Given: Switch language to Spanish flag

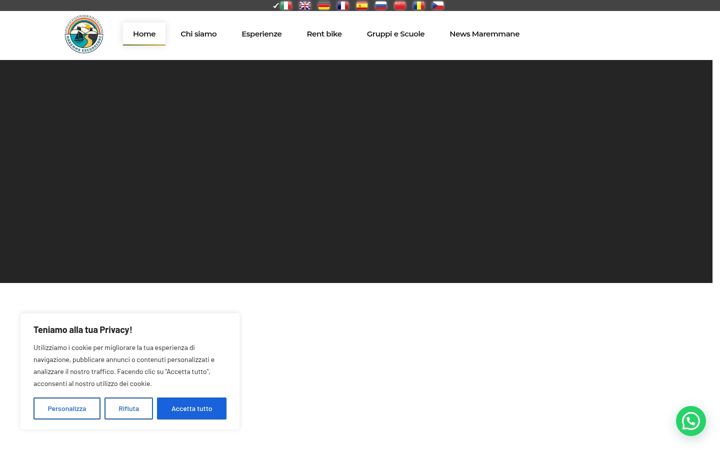Looking at the screenshot, I should pyautogui.click(x=362, y=6).
